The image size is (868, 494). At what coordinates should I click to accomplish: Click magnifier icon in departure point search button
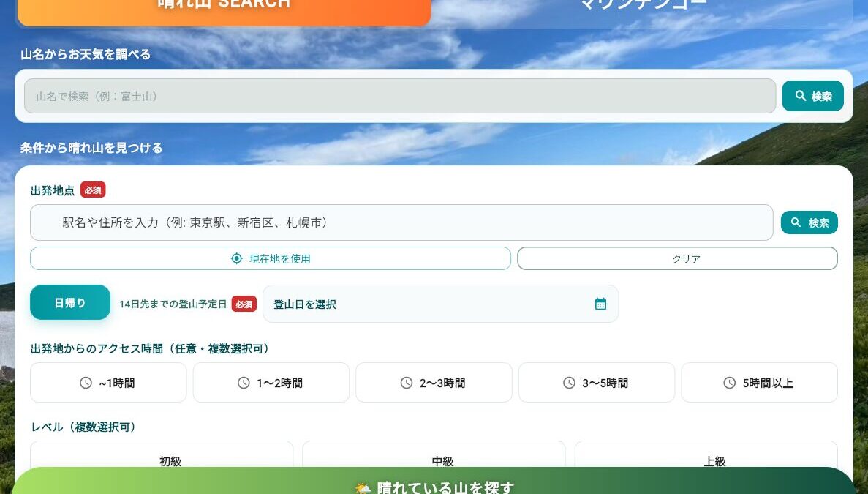click(x=796, y=222)
